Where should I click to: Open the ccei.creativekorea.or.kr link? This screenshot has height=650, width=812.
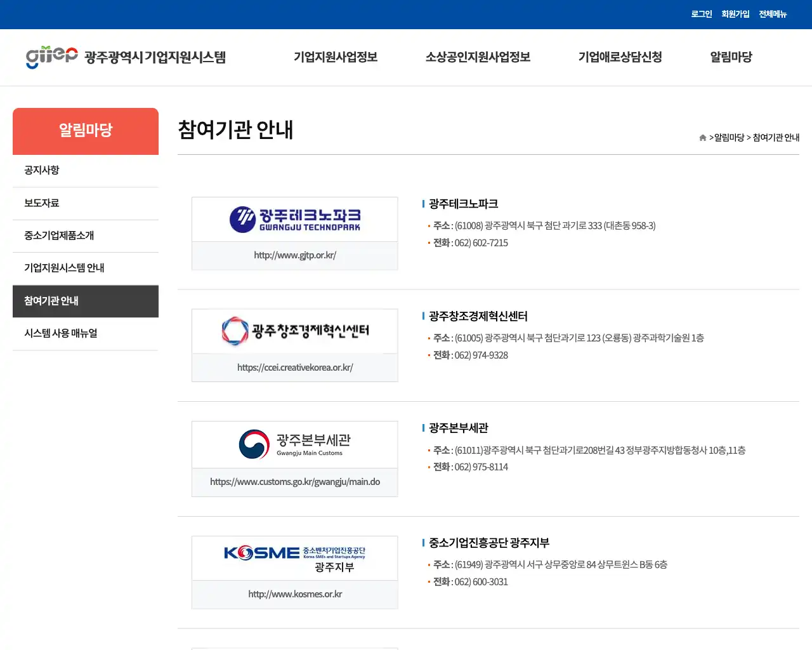point(294,367)
